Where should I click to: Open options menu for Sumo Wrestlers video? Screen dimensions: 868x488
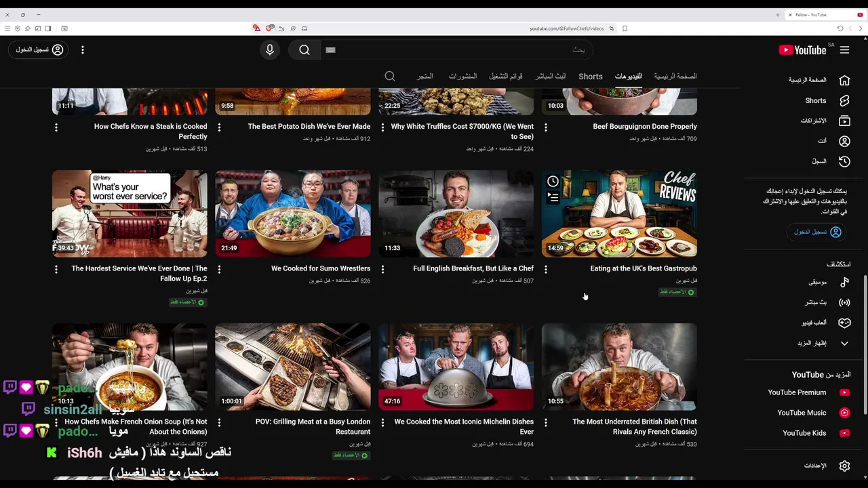[219, 269]
